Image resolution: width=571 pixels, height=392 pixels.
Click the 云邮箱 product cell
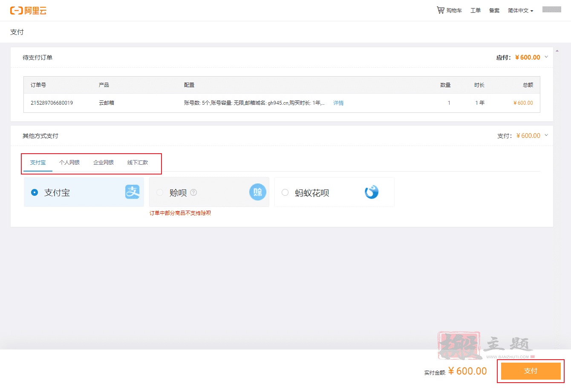(x=107, y=103)
